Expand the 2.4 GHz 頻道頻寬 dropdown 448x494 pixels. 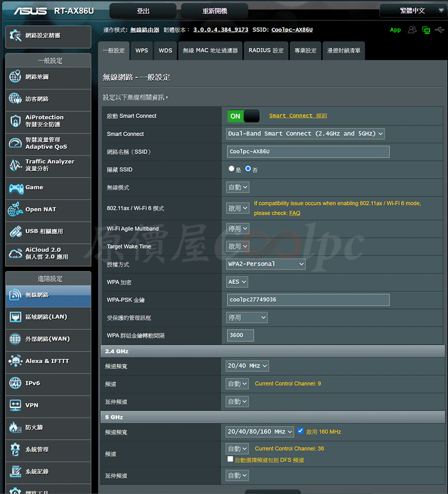click(248, 366)
